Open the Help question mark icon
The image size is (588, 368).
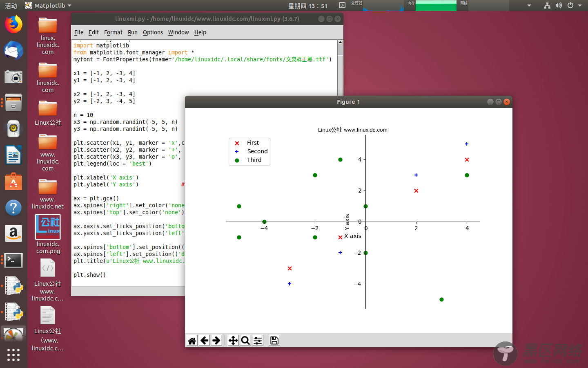tap(13, 208)
